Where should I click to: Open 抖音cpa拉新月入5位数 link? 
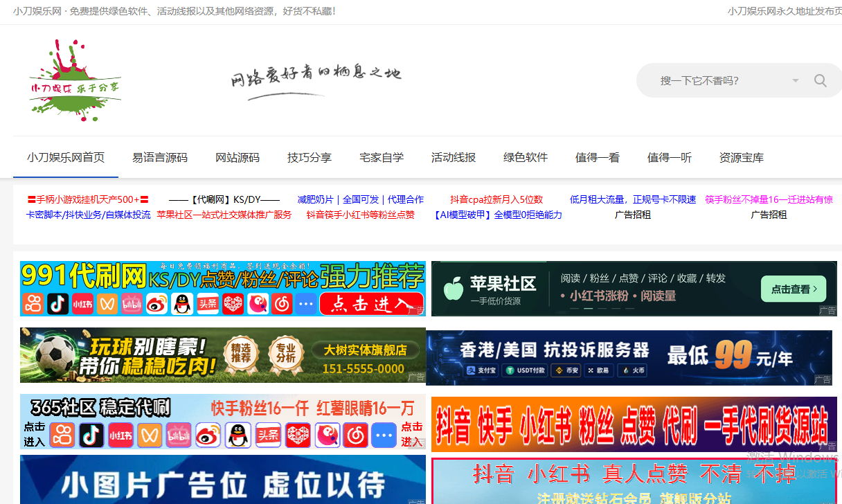coord(496,199)
